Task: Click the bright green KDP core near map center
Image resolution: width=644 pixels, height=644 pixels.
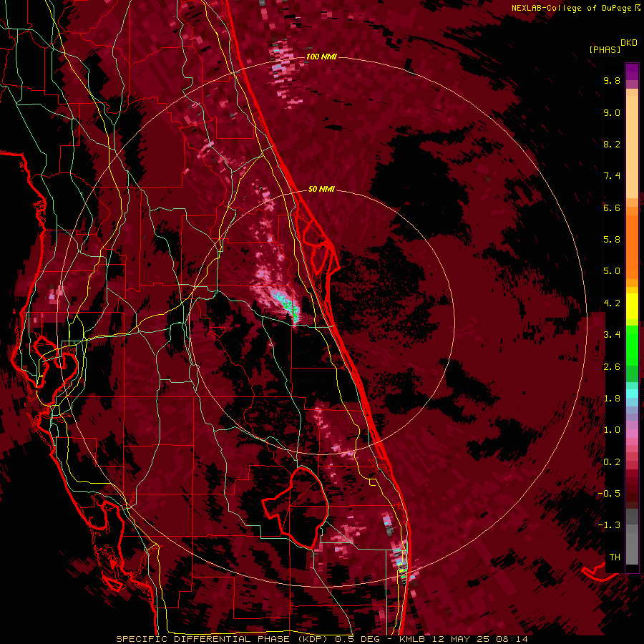Action: point(291,307)
